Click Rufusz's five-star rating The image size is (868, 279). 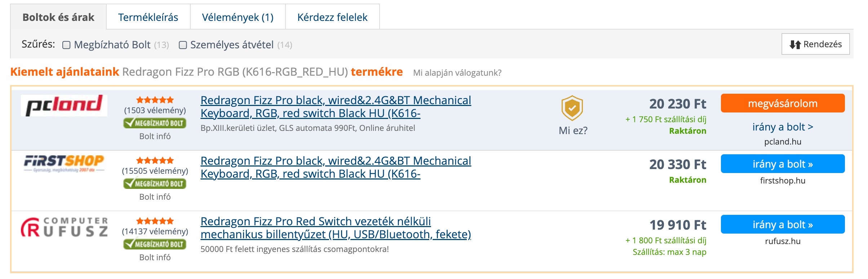pyautogui.click(x=155, y=221)
